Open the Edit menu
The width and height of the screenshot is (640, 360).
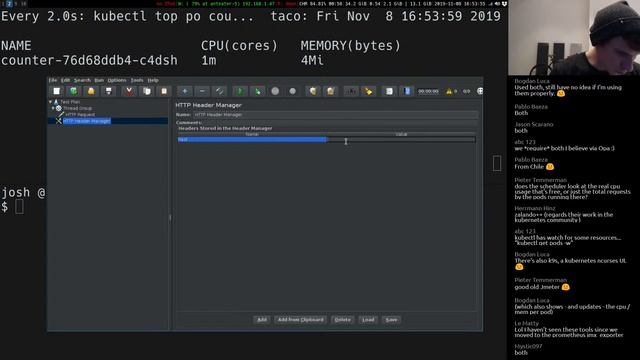pyautogui.click(x=65, y=80)
